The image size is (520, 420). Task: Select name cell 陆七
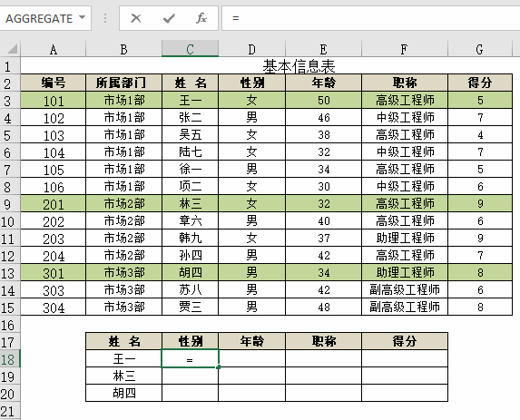[x=190, y=151]
